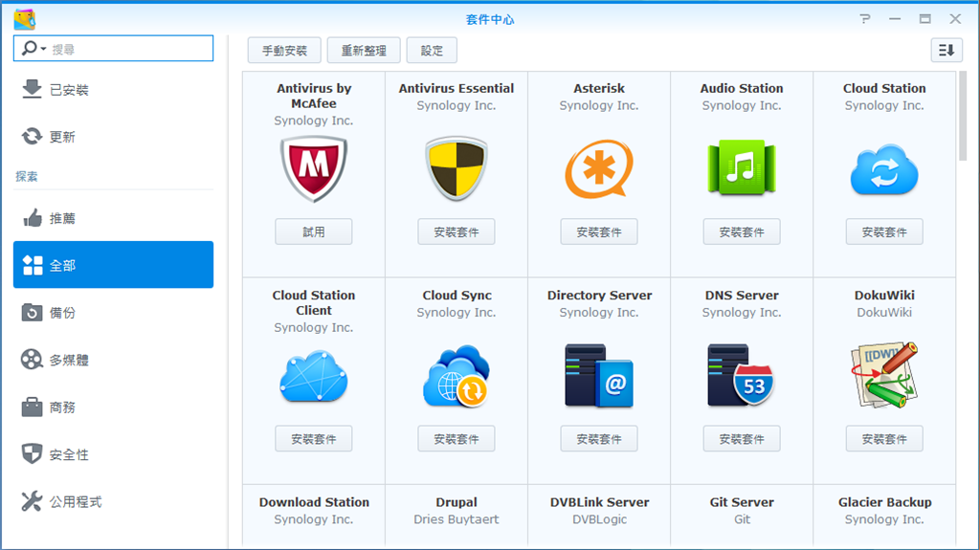The width and height of the screenshot is (980, 550).
Task: Select the 全部 all category
Action: point(113,264)
